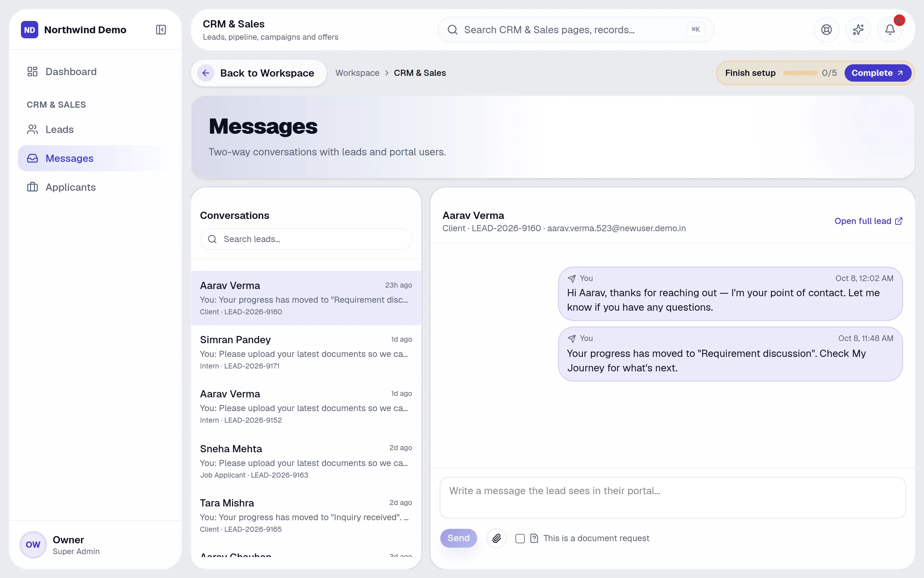Screen dimensions: 924x578
Task: Open Aarav Verma LEAD-2026-9160 conversation
Action: [x=306, y=298]
